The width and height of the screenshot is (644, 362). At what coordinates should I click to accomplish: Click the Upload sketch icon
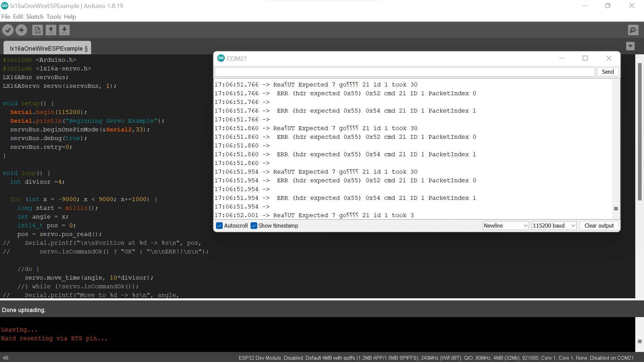point(21,30)
